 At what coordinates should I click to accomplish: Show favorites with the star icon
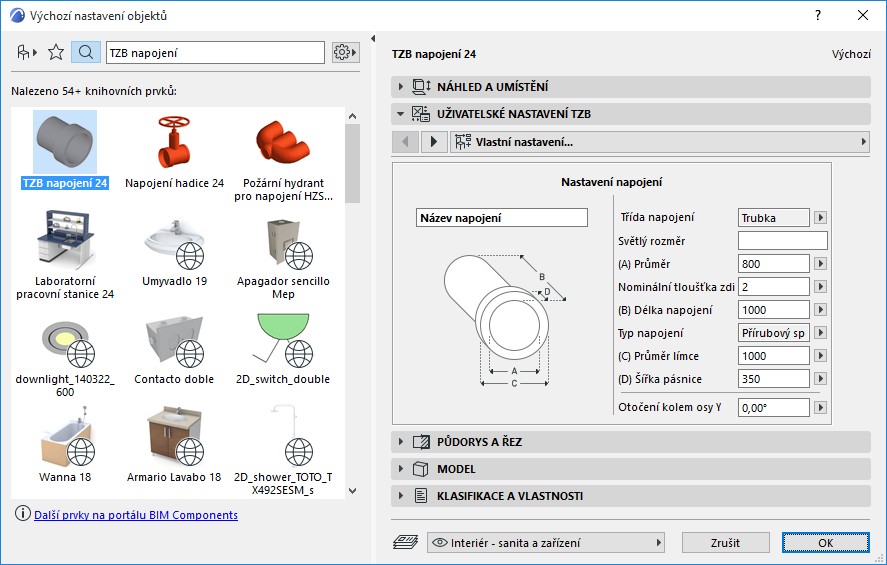click(56, 53)
